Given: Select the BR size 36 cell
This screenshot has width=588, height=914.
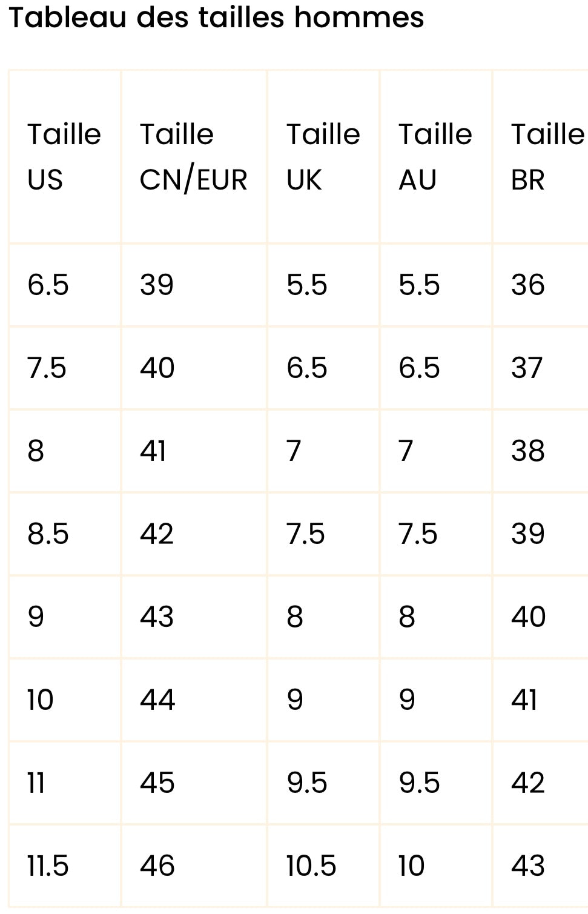Looking at the screenshot, I should [x=541, y=285].
